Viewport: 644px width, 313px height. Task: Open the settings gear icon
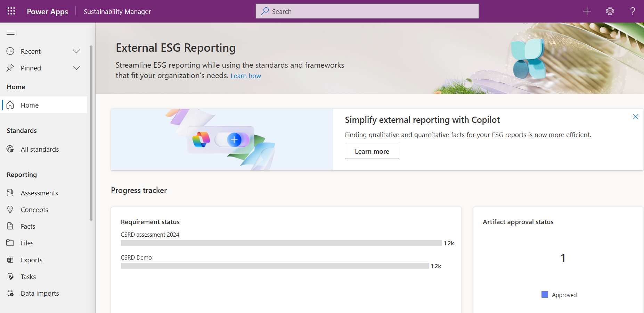610,11
